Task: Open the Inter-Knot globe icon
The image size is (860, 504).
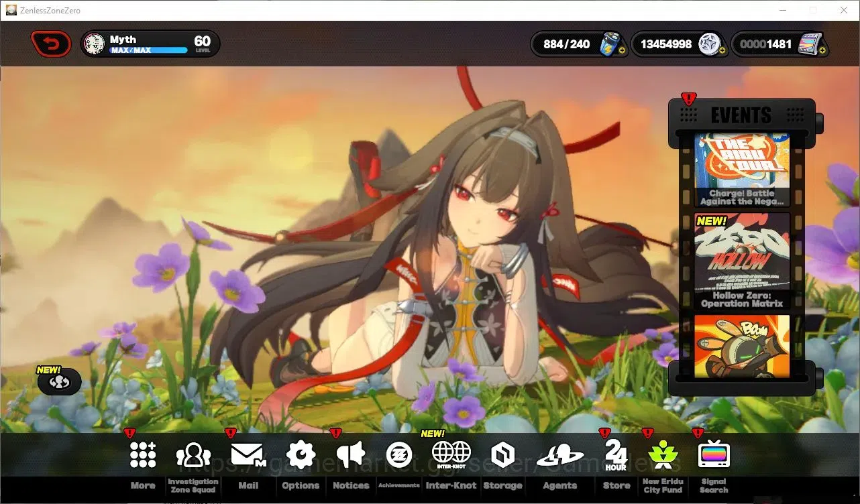Action: pos(451,455)
